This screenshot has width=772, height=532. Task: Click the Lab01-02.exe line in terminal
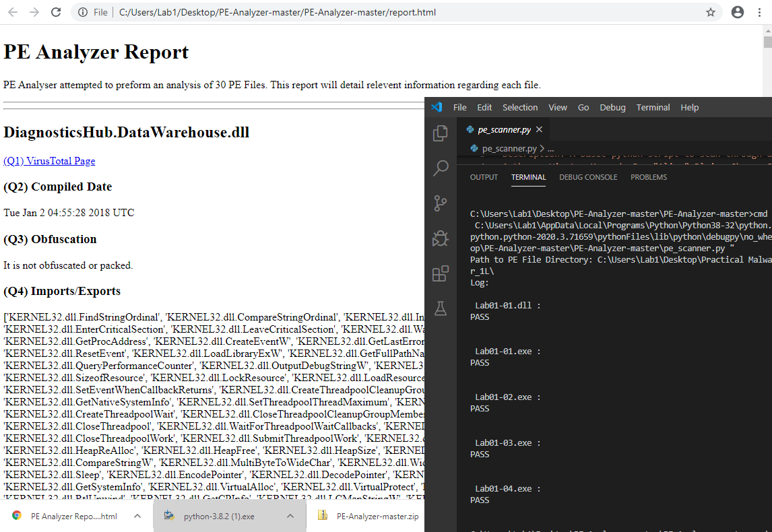[508, 397]
